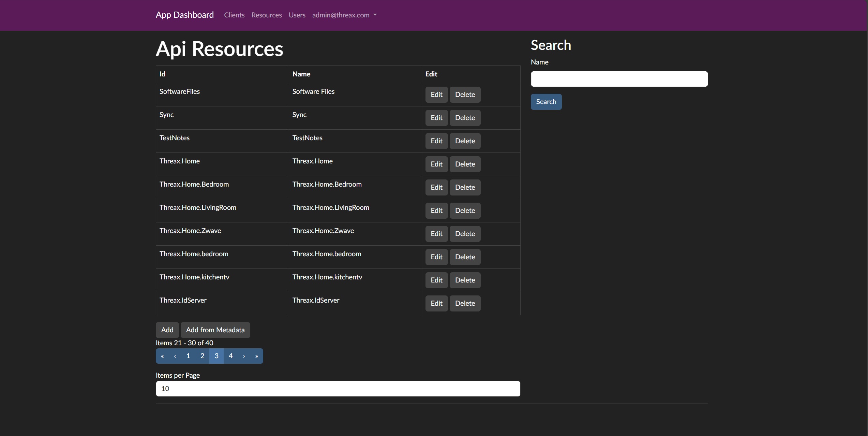
Task: Select page 4 in pagination
Action: [230, 356]
